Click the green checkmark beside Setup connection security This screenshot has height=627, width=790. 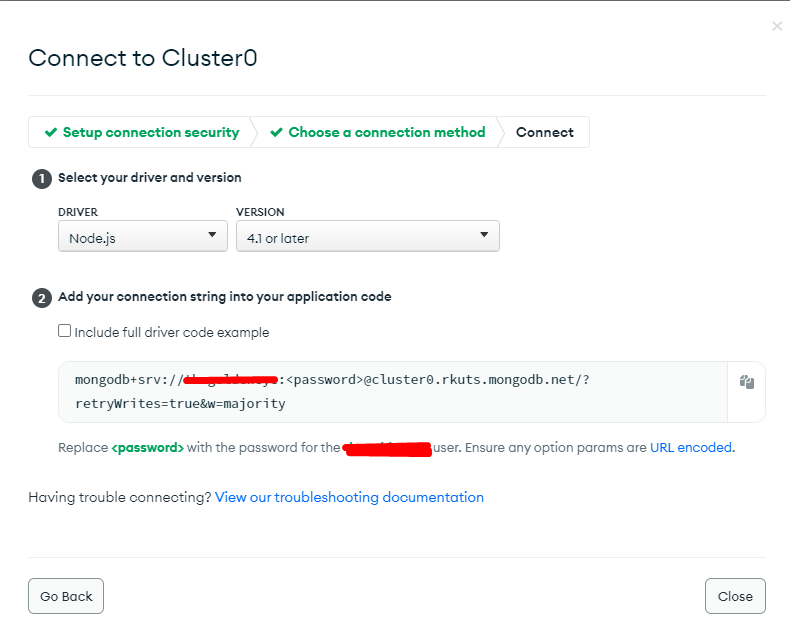coord(51,132)
